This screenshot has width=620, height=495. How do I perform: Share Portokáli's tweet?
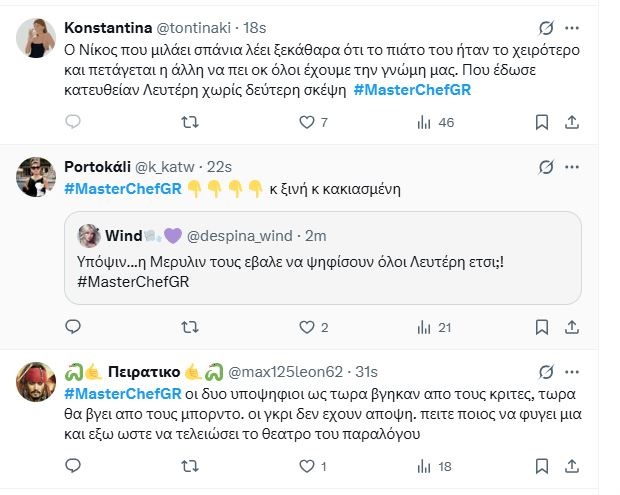coord(572,327)
